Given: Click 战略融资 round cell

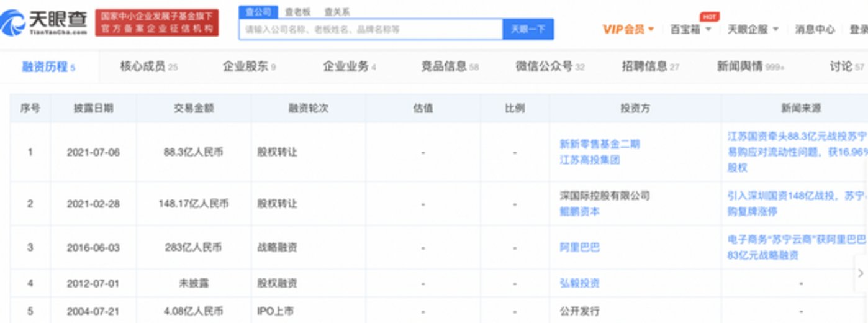Looking at the screenshot, I should 278,247.
